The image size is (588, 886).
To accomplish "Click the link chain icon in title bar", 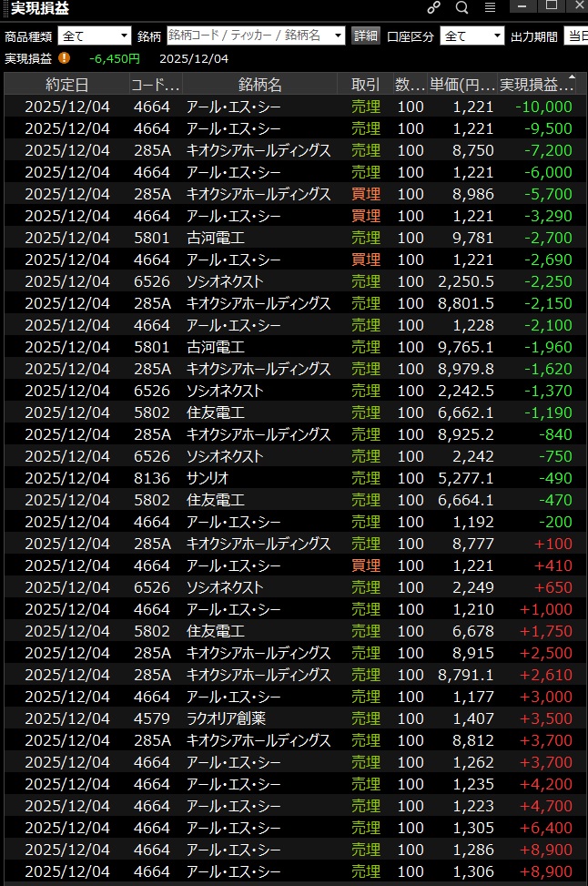I will coord(433,8).
